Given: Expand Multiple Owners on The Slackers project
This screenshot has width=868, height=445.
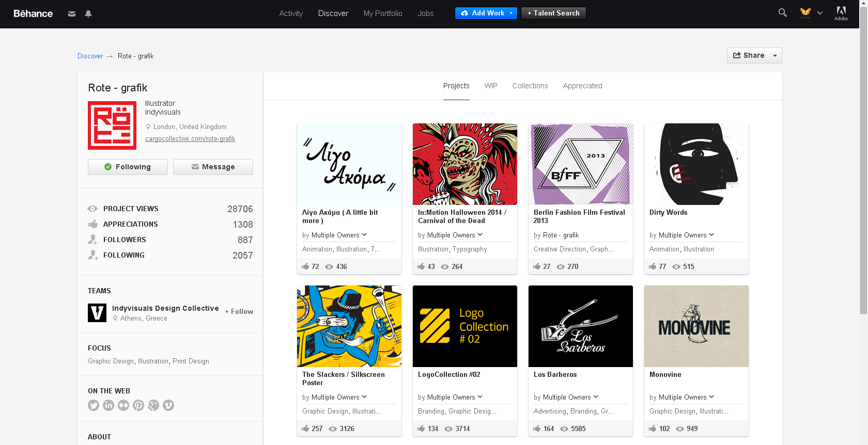Looking at the screenshot, I should tap(364, 397).
